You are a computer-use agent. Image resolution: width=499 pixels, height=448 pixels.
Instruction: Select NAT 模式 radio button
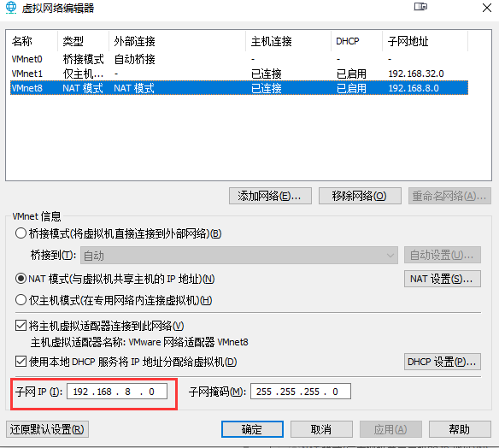coord(21,279)
